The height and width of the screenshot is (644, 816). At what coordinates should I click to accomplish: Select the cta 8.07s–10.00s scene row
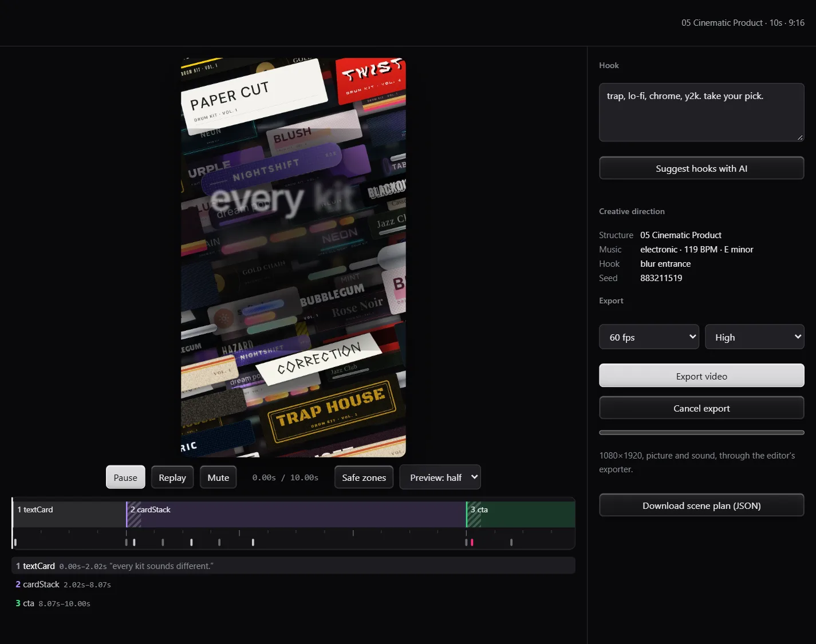pyautogui.click(x=293, y=603)
